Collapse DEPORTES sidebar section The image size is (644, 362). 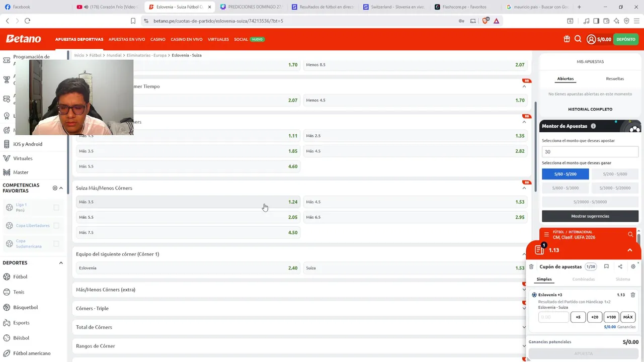pos(61,263)
